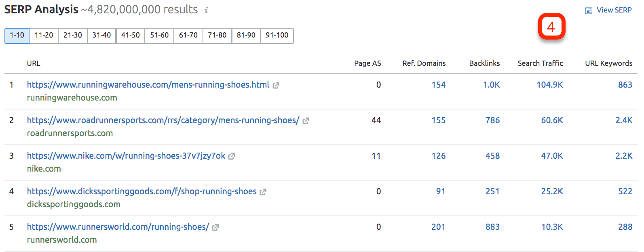Click Page AS value 44
Viewport: 644px width, 252px height.
376,120
